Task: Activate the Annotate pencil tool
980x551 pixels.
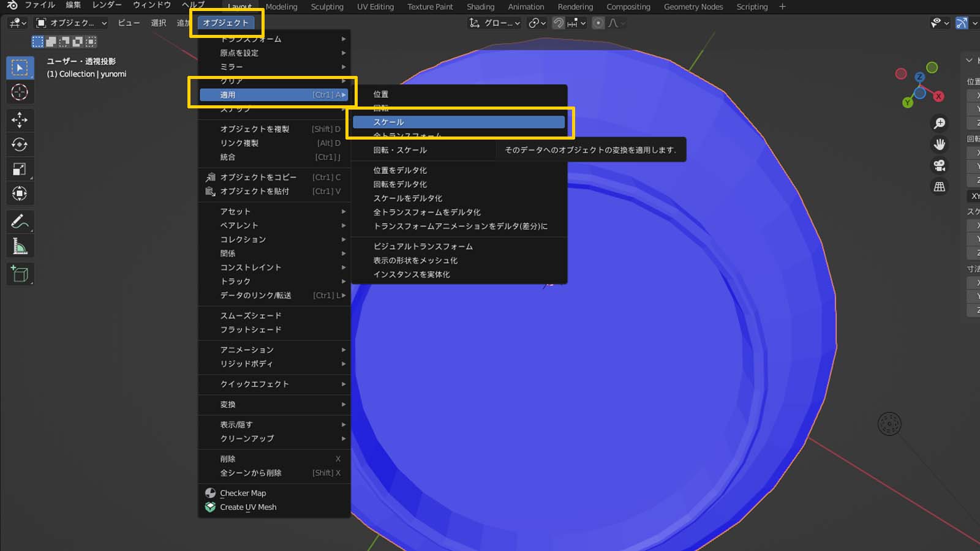Action: (20, 221)
